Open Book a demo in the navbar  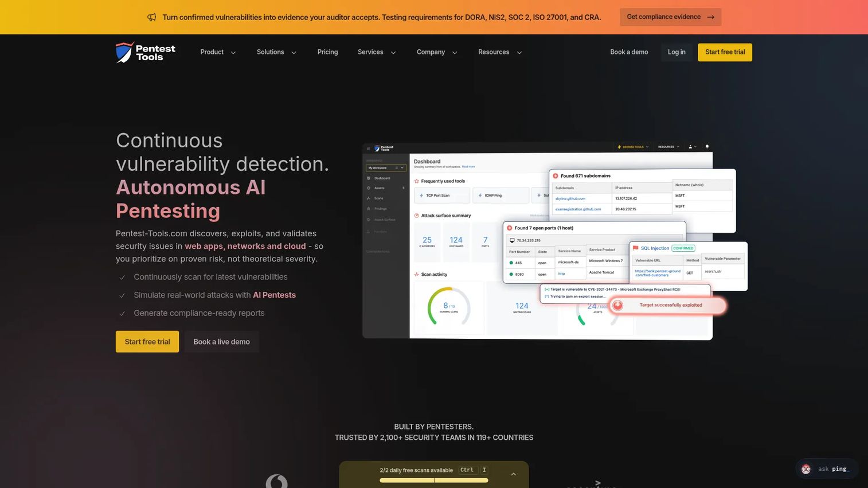coord(629,52)
